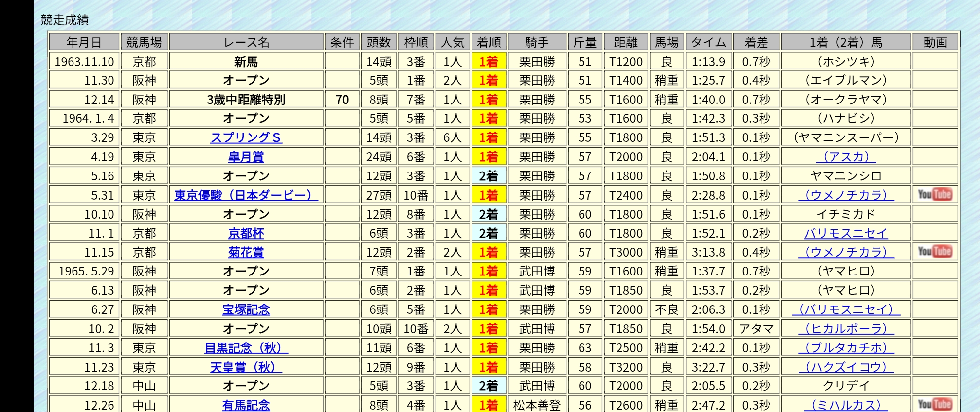Open the 皐月賞 race link

click(246, 157)
